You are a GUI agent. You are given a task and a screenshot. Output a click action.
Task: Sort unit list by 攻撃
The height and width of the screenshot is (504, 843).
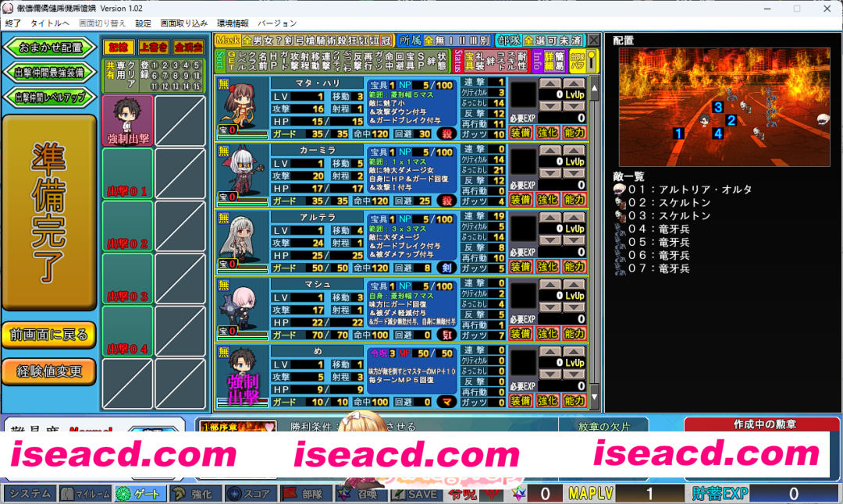click(x=294, y=62)
